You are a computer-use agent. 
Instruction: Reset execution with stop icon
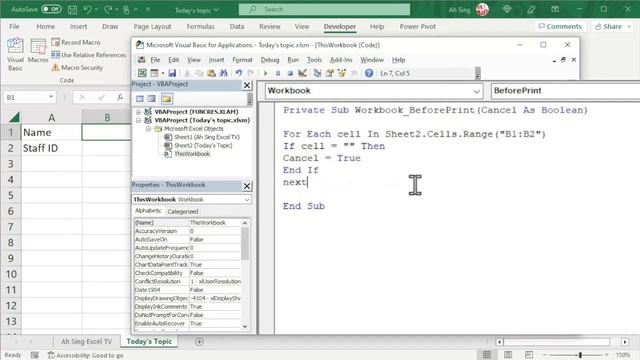pos(290,73)
